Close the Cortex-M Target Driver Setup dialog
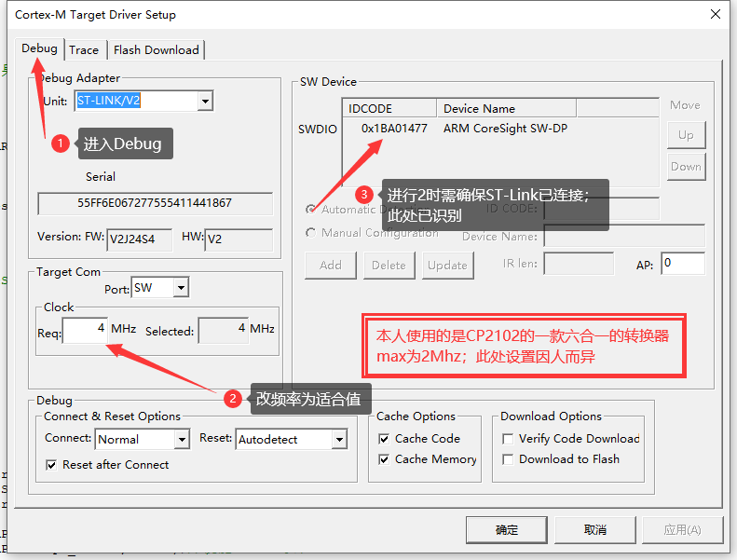The width and height of the screenshot is (737, 560). click(716, 14)
